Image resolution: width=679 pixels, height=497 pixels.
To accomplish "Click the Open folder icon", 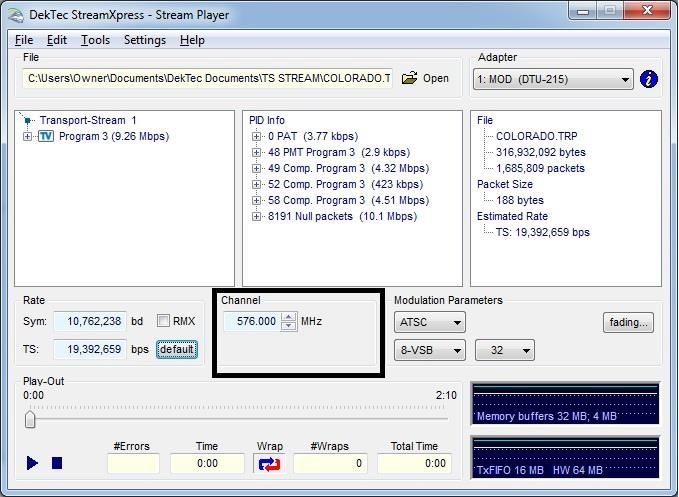I will [409, 78].
